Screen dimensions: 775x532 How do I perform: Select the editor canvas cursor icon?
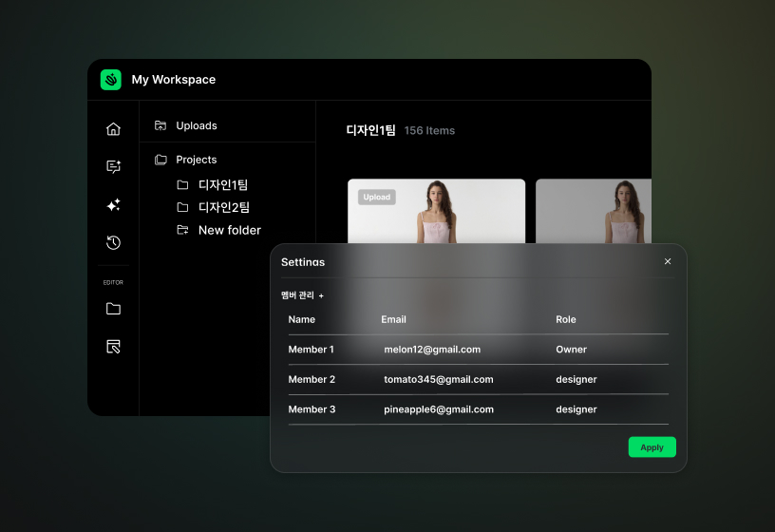[113, 347]
